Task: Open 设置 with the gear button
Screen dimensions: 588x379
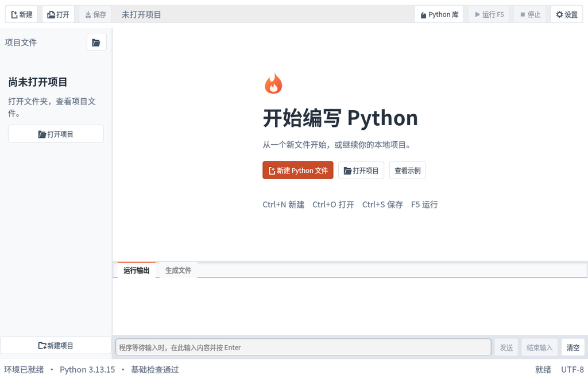Action: (567, 14)
